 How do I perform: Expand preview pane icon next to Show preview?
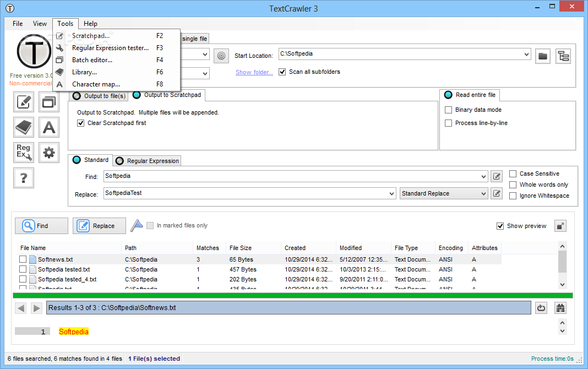click(560, 226)
